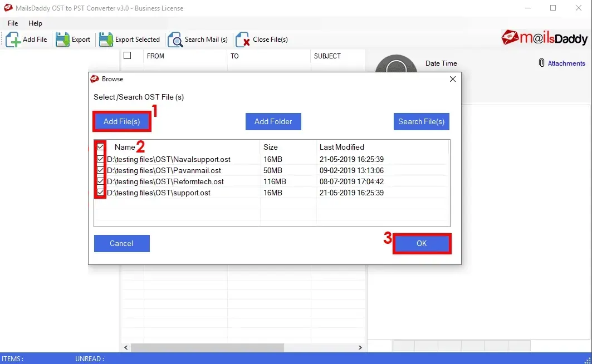Select the support.ost file path
The height and width of the screenshot is (364, 592).
[159, 193]
